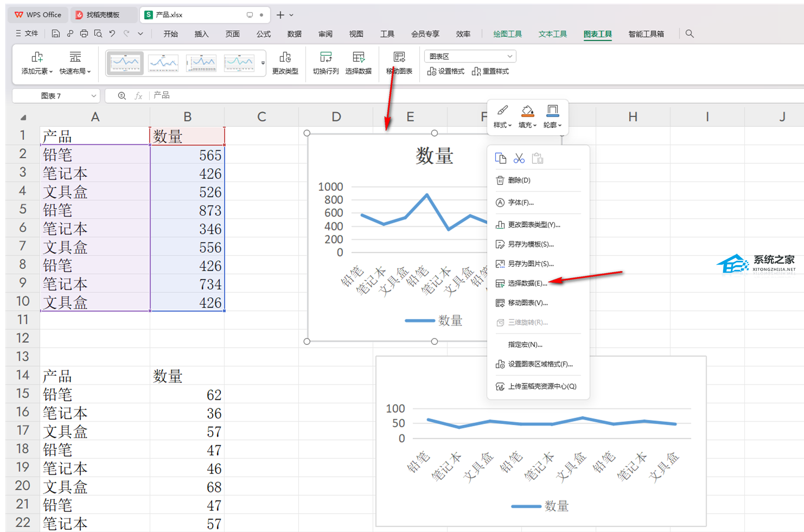Click the Set Format (设置格式) button
The height and width of the screenshot is (532, 804).
tap(446, 72)
